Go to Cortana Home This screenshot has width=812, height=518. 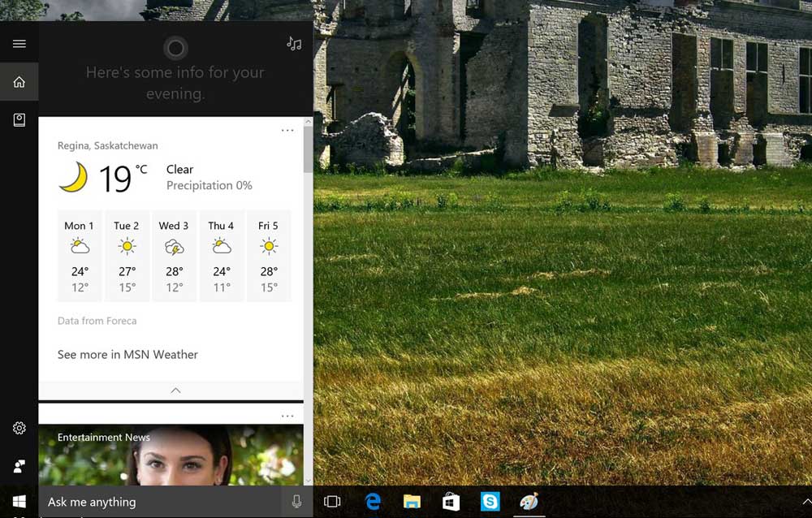coord(19,82)
